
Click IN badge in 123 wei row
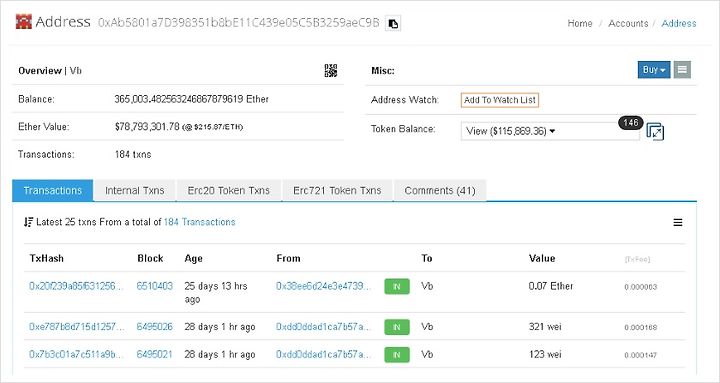click(397, 355)
